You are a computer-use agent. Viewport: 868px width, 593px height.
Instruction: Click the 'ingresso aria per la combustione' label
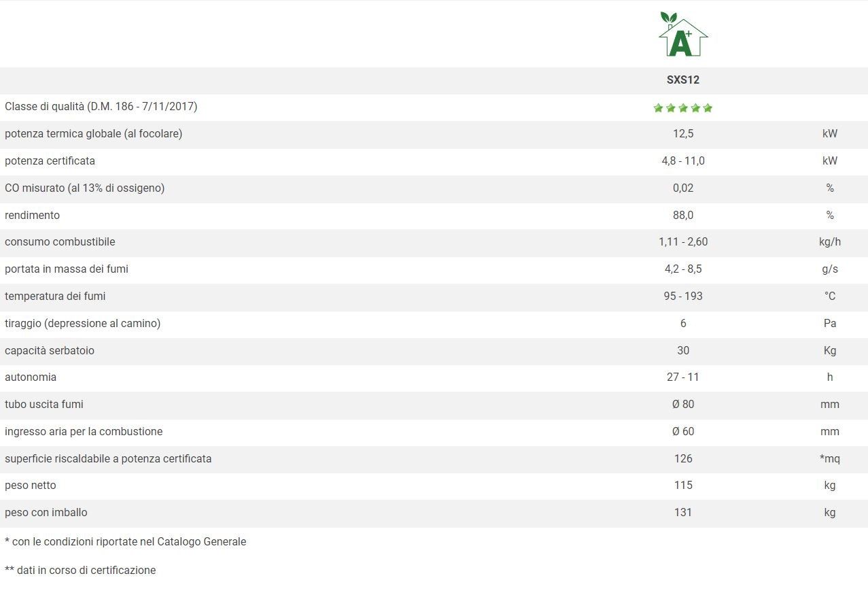click(x=84, y=432)
